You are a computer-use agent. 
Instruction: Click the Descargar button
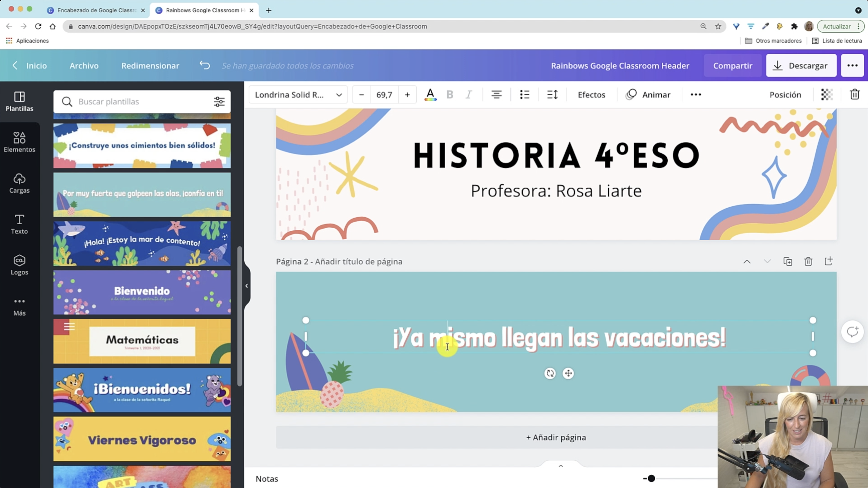pyautogui.click(x=801, y=66)
